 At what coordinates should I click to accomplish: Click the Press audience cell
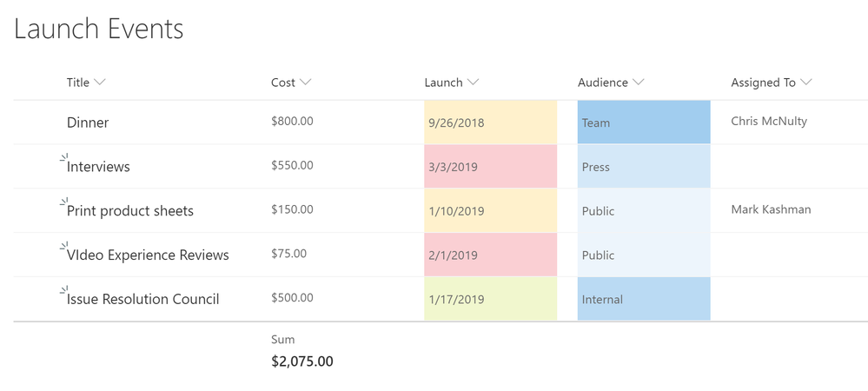point(644,167)
